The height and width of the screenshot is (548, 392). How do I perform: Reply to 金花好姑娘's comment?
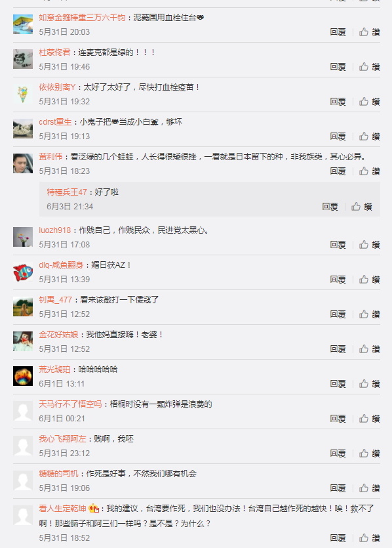tap(338, 348)
